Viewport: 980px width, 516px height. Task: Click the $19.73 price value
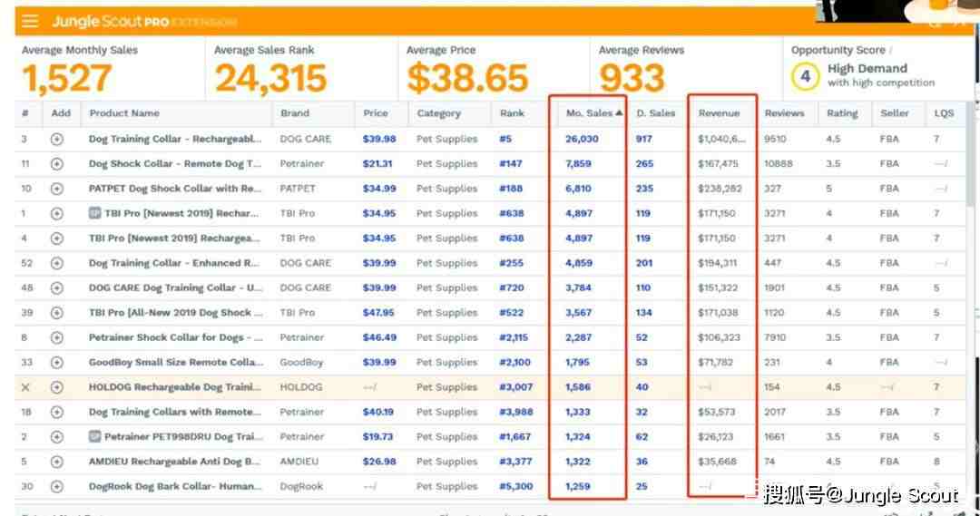click(x=377, y=437)
